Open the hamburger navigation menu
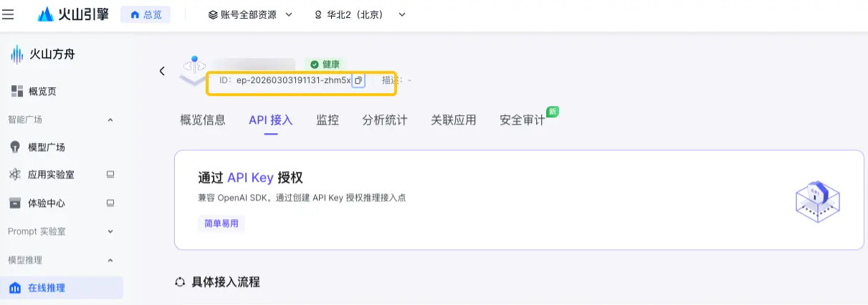The height and width of the screenshot is (305, 868). pos(8,14)
